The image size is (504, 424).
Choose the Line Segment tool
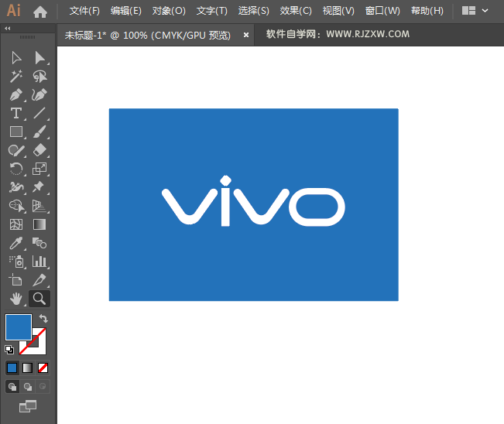(39, 114)
